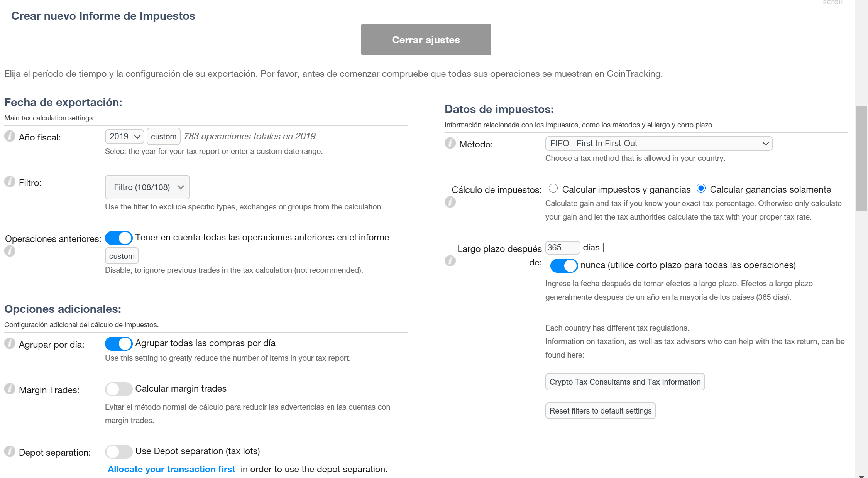Follow the Allocate your transaction first link
The width and height of the screenshot is (868, 478).
(171, 469)
